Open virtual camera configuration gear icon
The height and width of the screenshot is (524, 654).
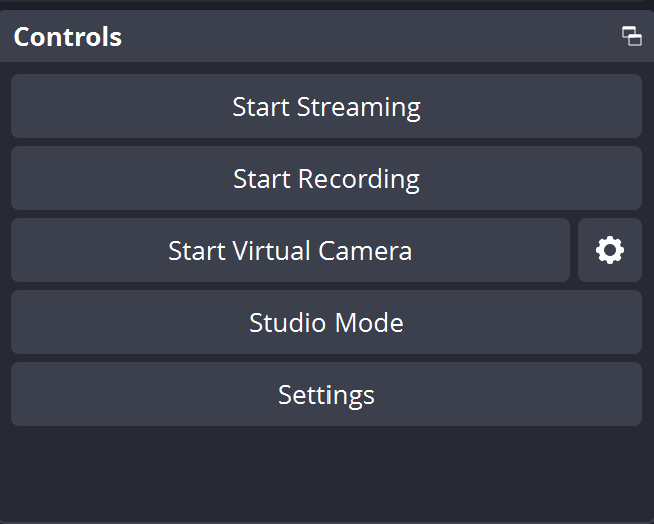point(609,250)
